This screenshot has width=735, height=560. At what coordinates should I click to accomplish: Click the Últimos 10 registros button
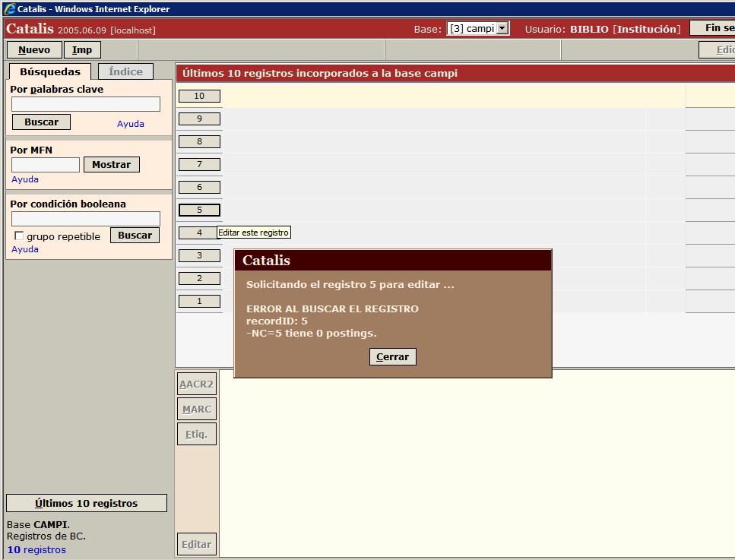(86, 503)
